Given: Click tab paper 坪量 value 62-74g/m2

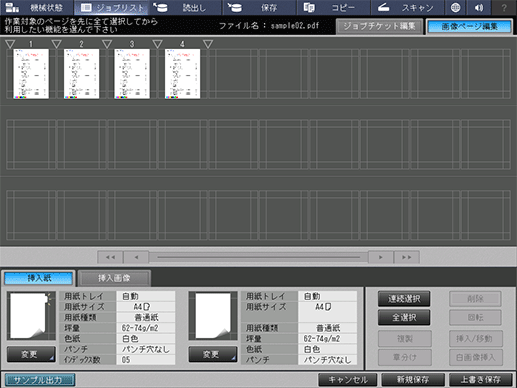Looking at the screenshot, I should (146, 328).
